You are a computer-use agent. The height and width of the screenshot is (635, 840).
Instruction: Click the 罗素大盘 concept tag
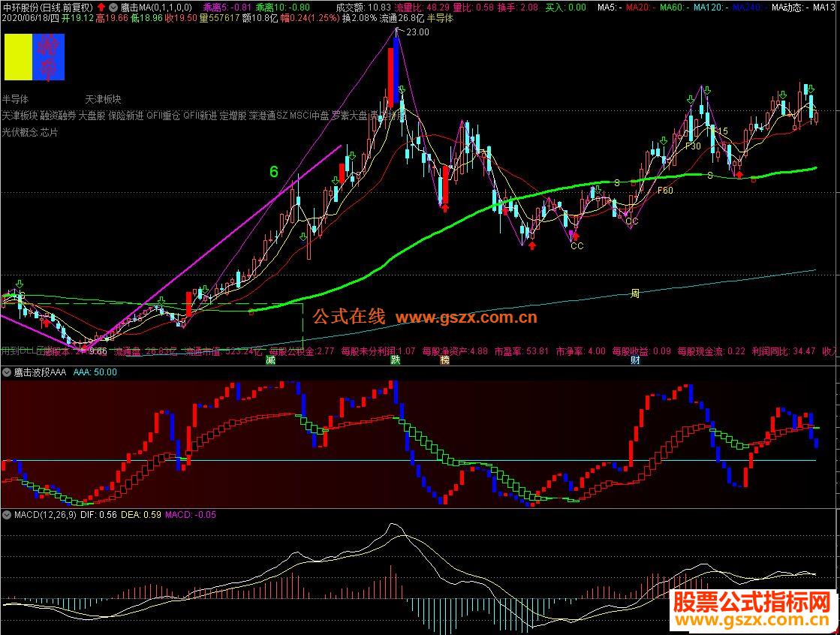tap(349, 116)
